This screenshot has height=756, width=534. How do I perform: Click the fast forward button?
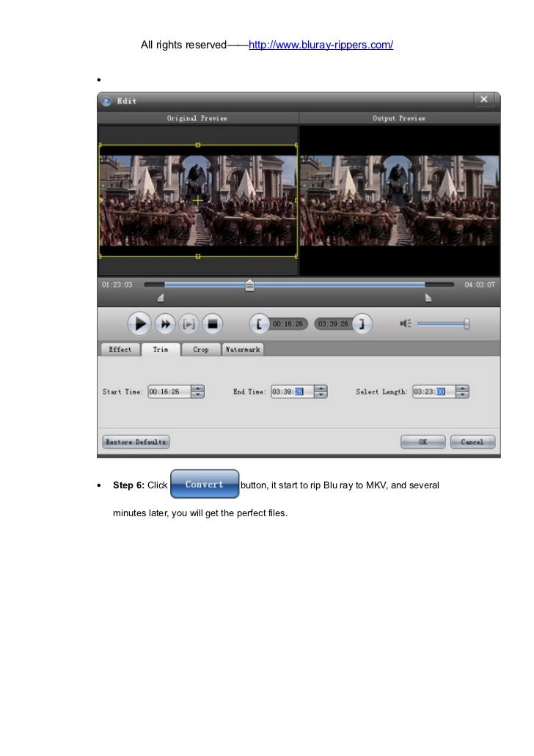point(165,324)
